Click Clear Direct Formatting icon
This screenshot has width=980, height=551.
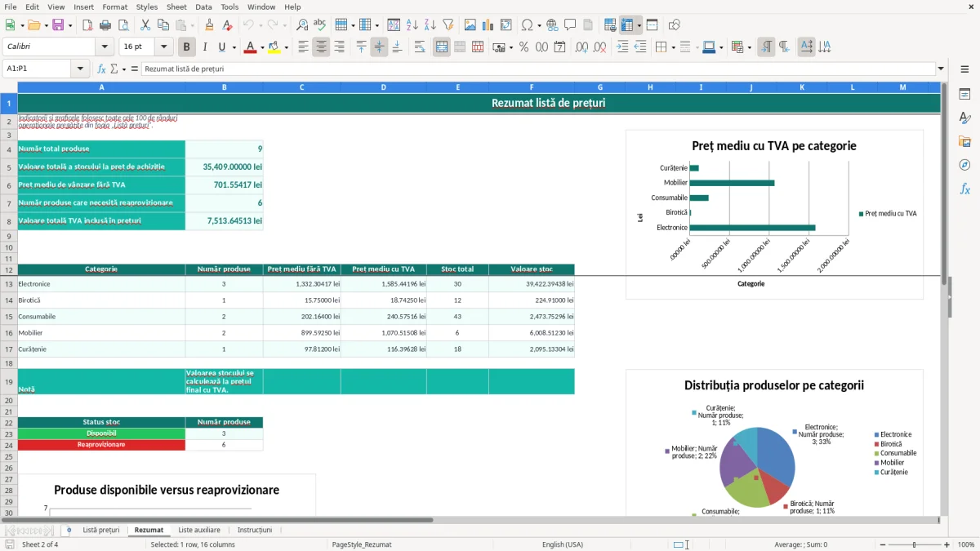[x=228, y=25]
